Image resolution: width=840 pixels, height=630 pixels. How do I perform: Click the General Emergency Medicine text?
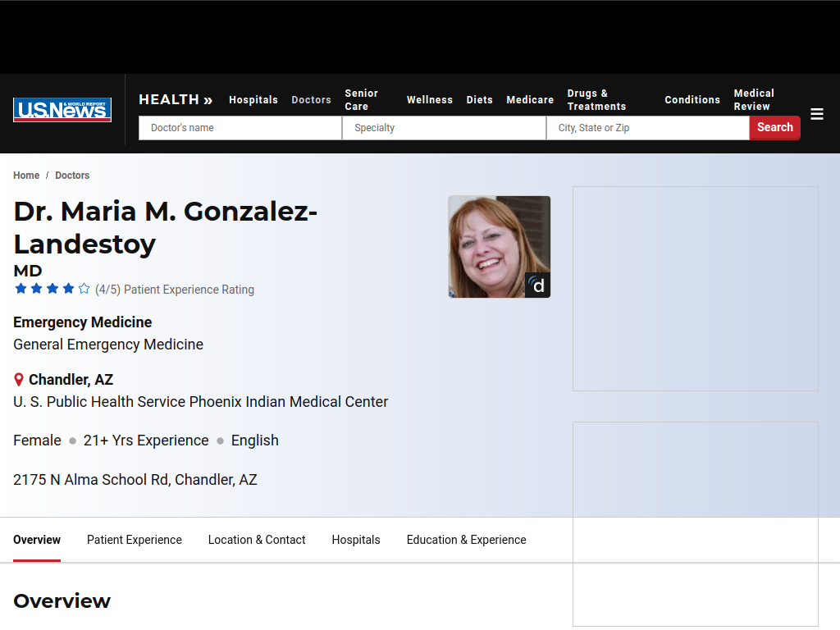(x=108, y=345)
